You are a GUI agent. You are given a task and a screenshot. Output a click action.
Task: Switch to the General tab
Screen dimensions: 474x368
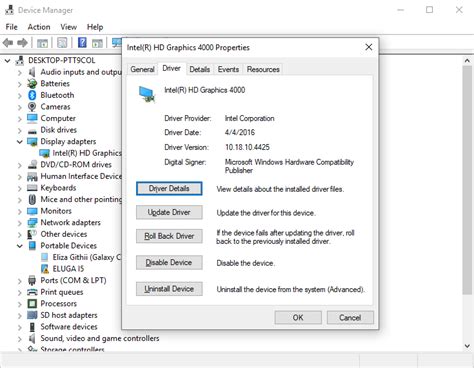click(x=142, y=69)
